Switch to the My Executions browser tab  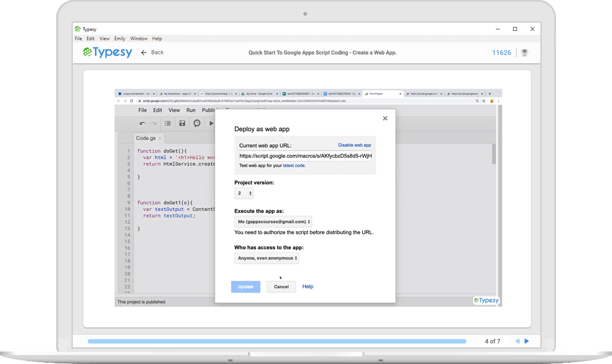tap(177, 94)
